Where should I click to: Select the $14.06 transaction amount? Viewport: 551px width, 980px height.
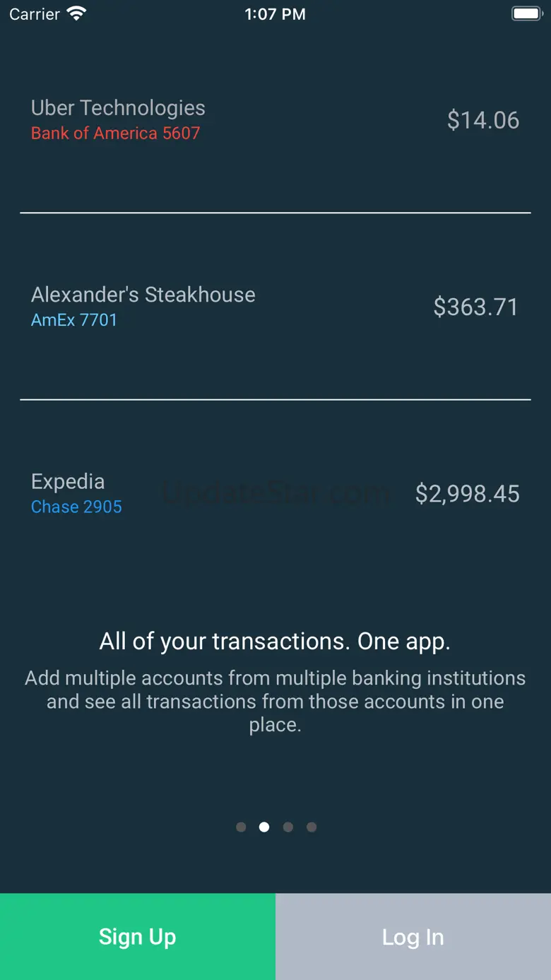483,120
